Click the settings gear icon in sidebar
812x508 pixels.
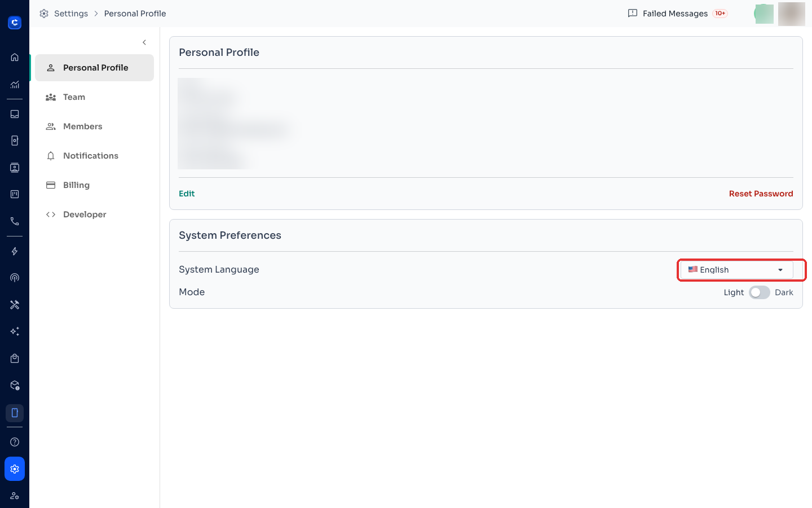15,469
